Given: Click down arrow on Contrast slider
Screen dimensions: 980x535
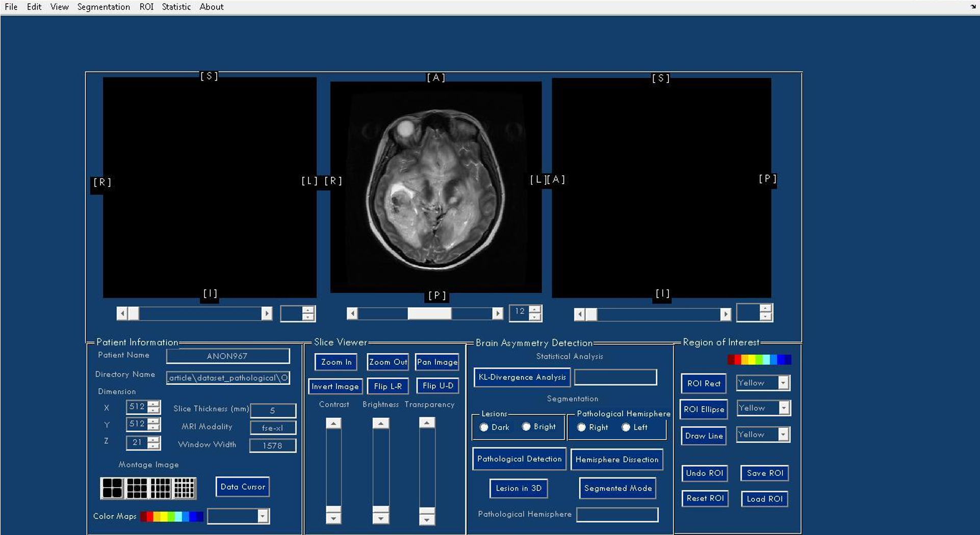Looking at the screenshot, I should pos(333,519).
